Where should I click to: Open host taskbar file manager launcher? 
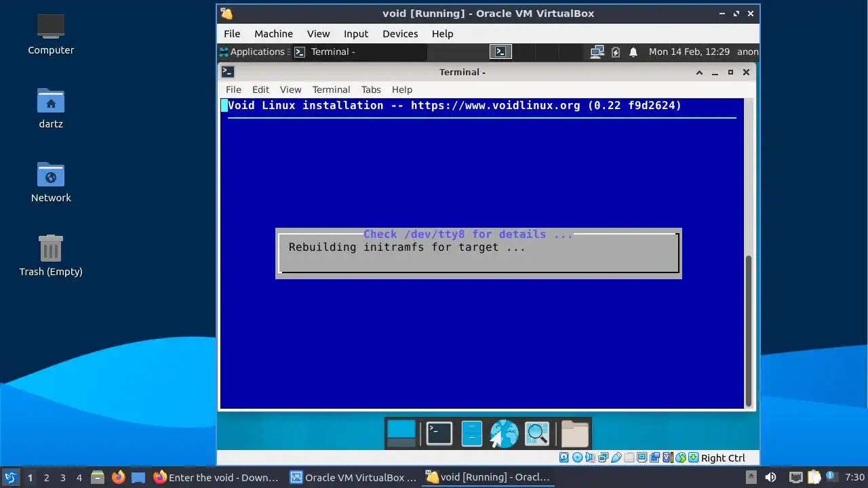tap(97, 477)
